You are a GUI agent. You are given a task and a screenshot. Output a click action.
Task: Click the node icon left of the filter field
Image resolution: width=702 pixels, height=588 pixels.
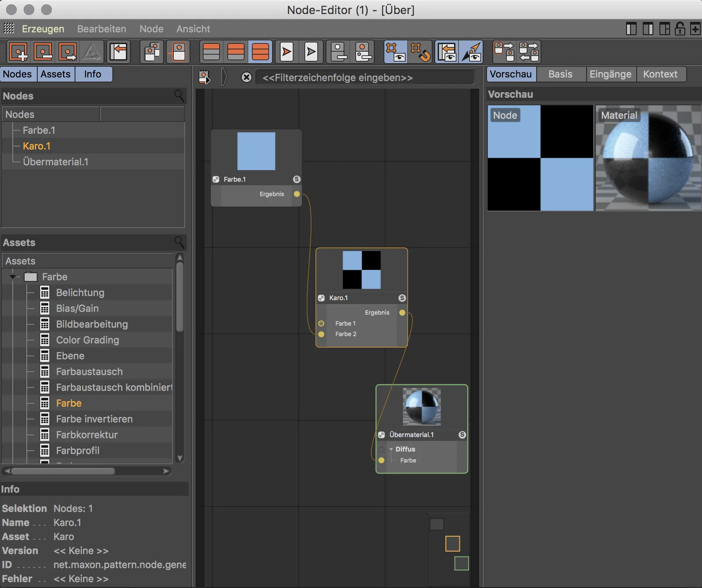click(204, 78)
